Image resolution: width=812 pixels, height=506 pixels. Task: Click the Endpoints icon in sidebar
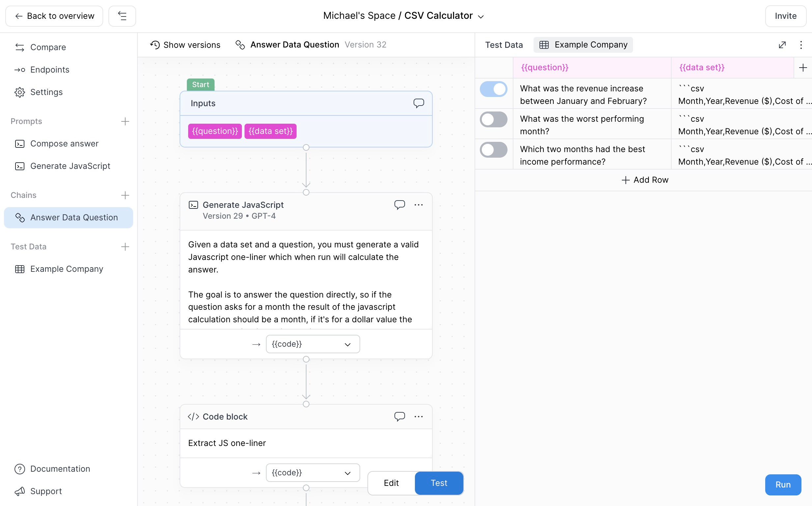tap(20, 70)
